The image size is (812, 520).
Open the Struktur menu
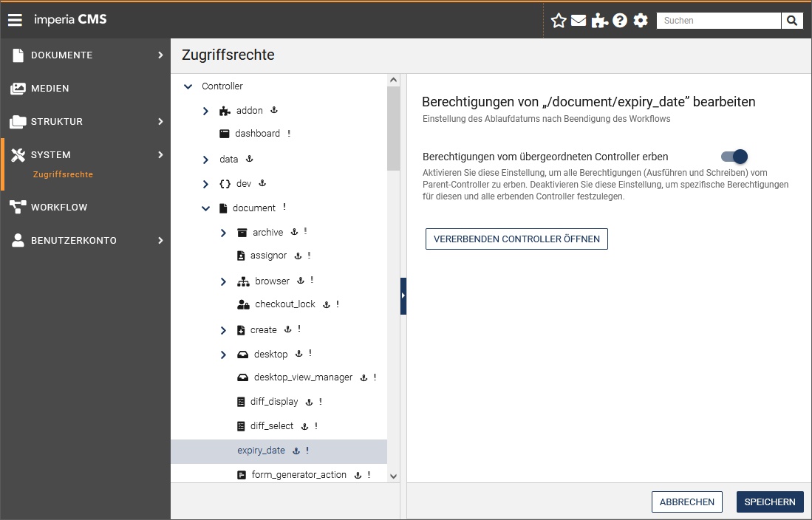pos(86,122)
